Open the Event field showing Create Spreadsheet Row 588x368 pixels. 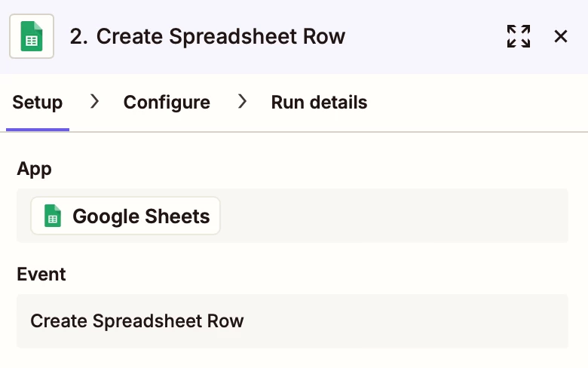[x=292, y=321]
